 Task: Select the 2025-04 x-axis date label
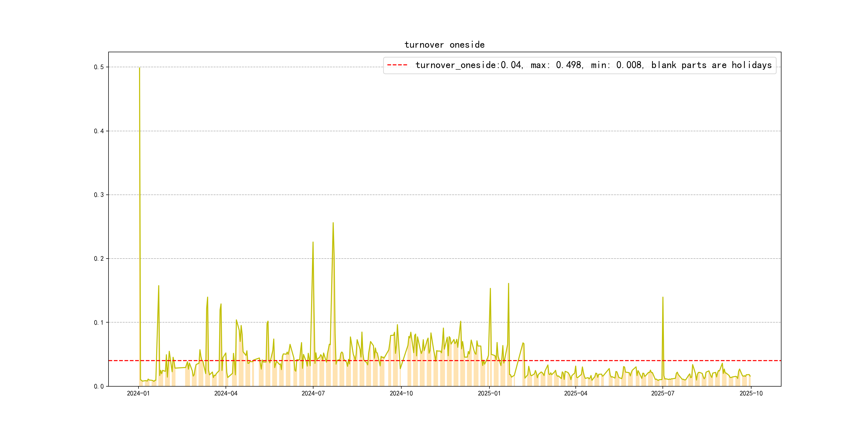click(575, 394)
